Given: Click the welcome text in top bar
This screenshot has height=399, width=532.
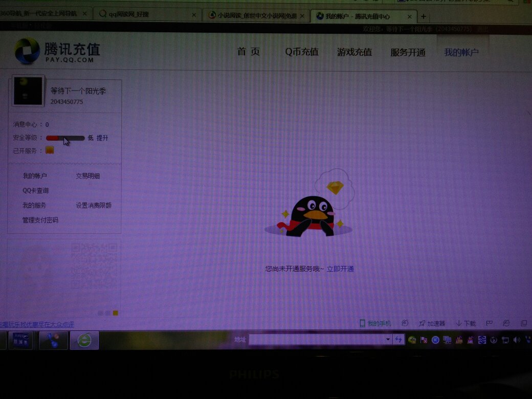Looking at the screenshot, I should [417, 29].
